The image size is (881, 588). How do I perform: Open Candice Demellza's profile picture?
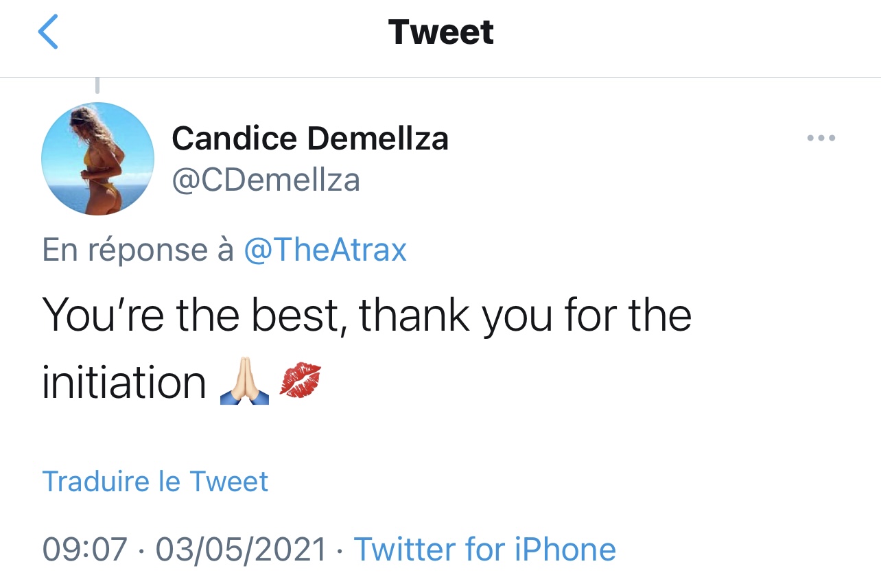pyautogui.click(x=97, y=158)
